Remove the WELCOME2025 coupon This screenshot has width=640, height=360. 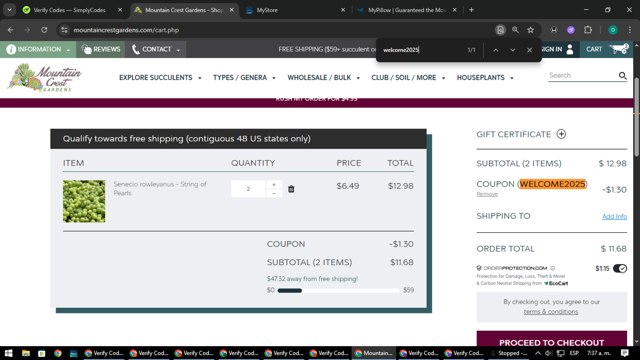(x=487, y=194)
